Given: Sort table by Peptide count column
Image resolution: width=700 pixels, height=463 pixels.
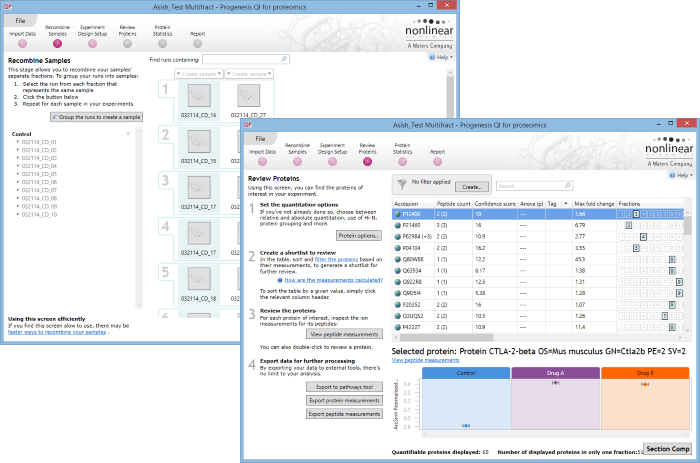Looking at the screenshot, I should point(454,204).
